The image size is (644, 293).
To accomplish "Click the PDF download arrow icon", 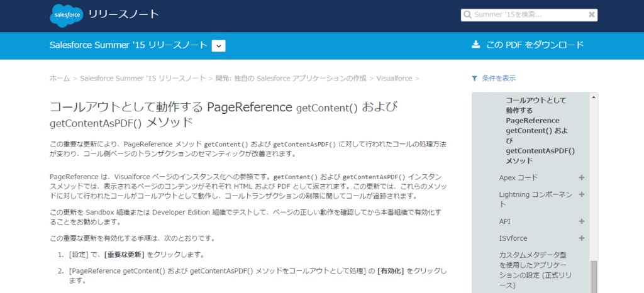I will [x=475, y=44].
